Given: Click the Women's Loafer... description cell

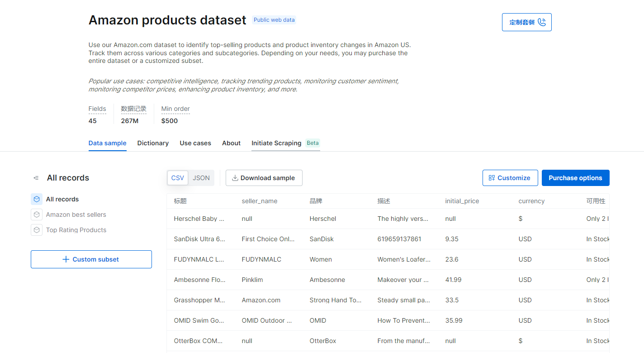Looking at the screenshot, I should pos(404,259).
